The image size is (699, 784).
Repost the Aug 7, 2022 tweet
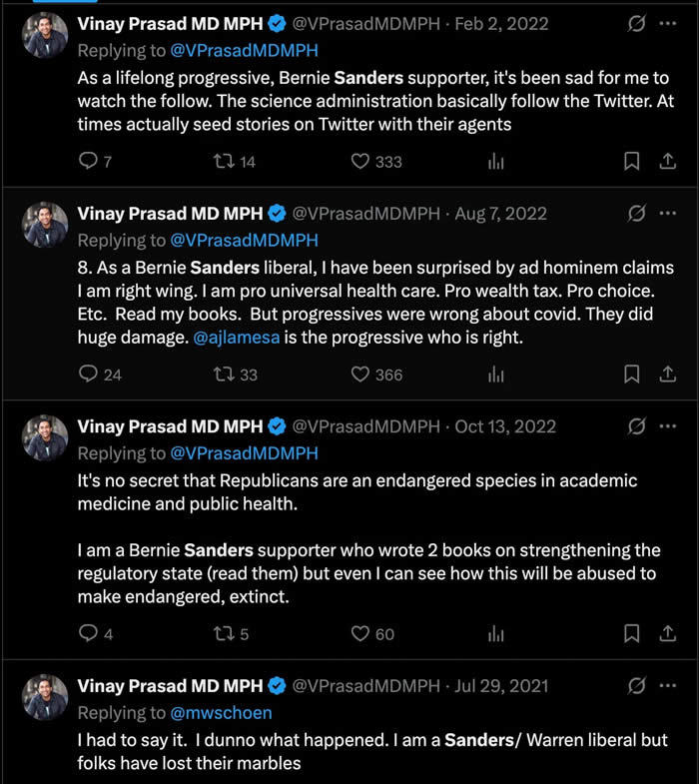coord(226,375)
